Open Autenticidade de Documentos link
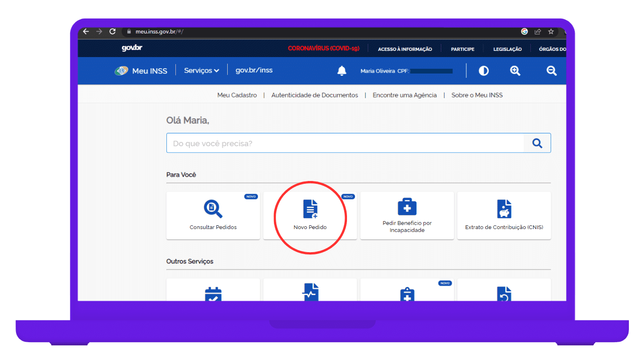This screenshot has height=362, width=644. click(314, 95)
